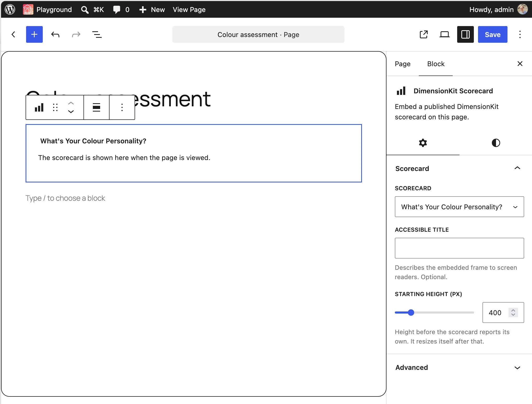The width and height of the screenshot is (532, 404).
Task: Adjust the Starting Height slider
Action: click(434, 313)
